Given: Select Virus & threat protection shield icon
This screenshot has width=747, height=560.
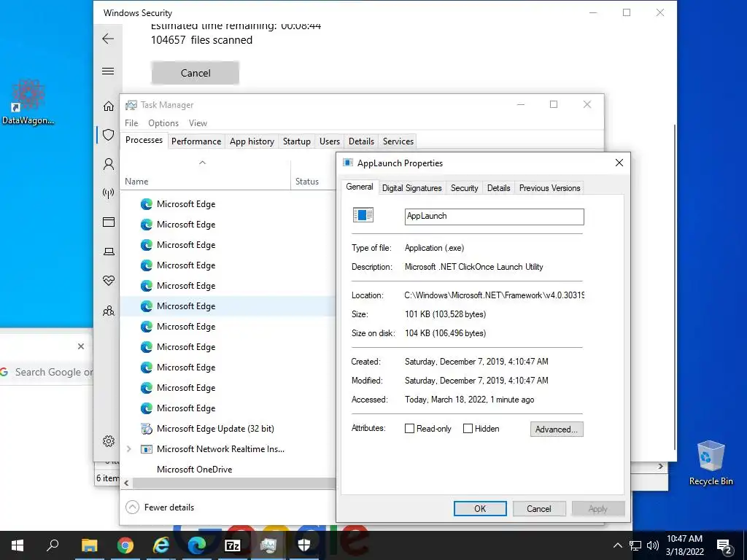Looking at the screenshot, I should click(109, 135).
